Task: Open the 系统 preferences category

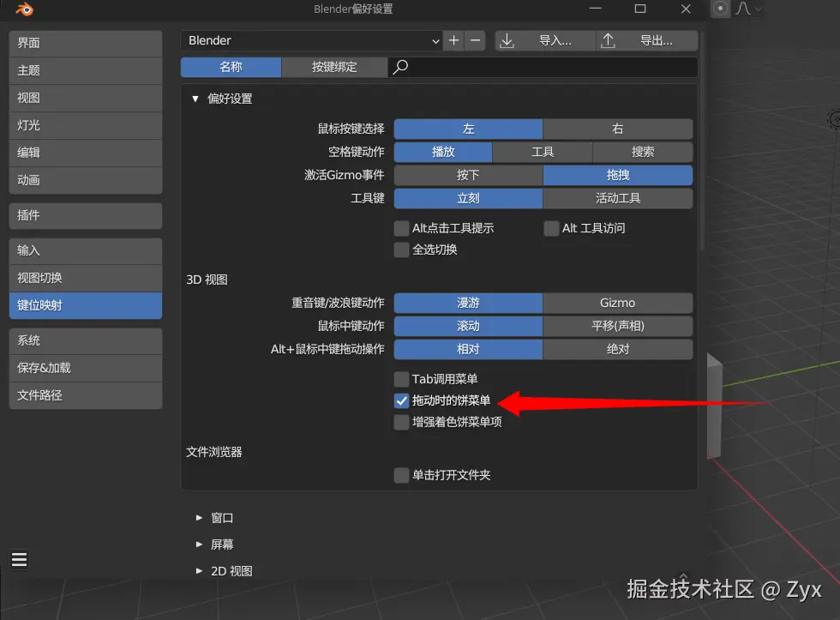Action: coord(86,340)
